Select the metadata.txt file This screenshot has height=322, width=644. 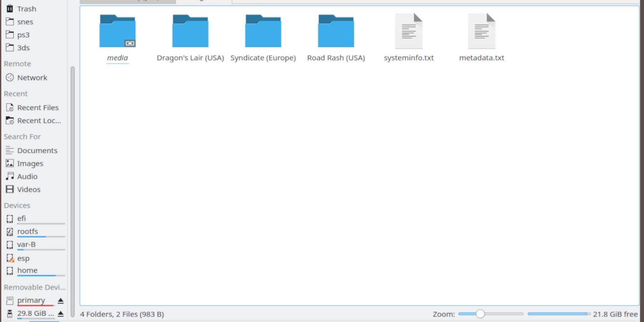click(482, 32)
